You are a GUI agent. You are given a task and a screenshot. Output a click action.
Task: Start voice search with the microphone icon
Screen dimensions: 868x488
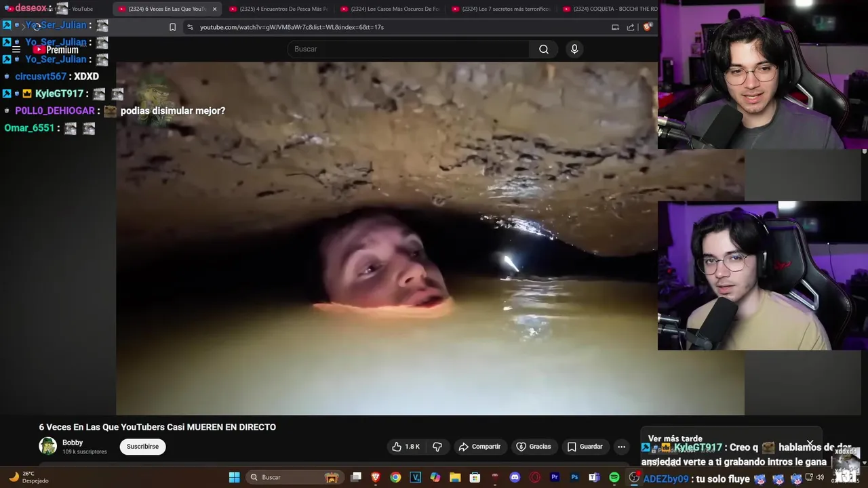tap(574, 49)
